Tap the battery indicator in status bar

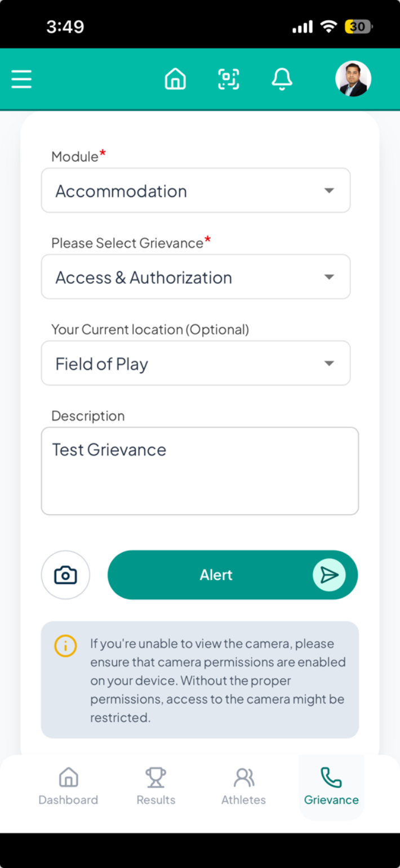click(359, 26)
